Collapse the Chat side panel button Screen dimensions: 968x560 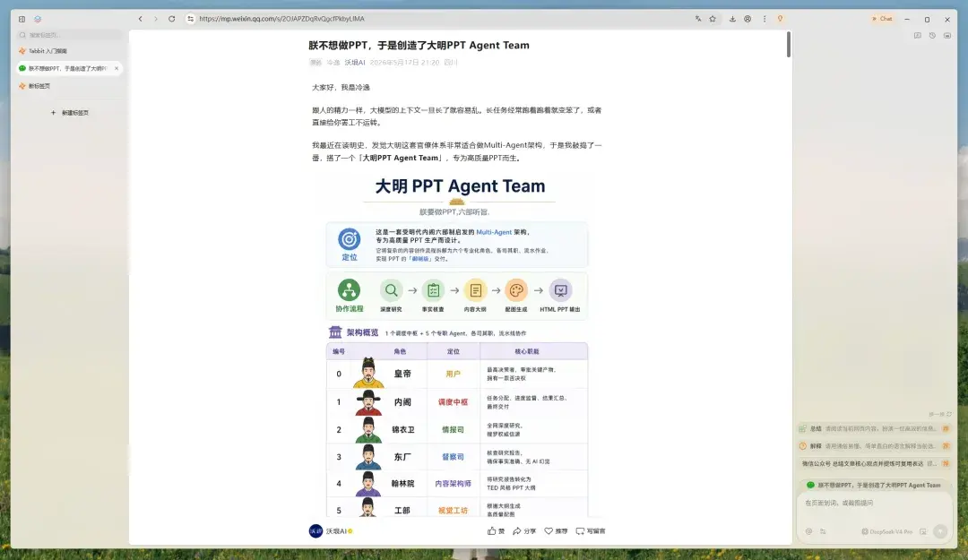[882, 19]
